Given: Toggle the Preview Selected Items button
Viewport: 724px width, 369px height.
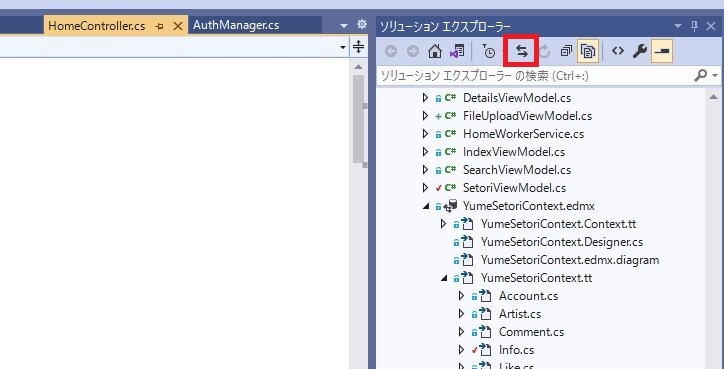Looking at the screenshot, I should (662, 51).
